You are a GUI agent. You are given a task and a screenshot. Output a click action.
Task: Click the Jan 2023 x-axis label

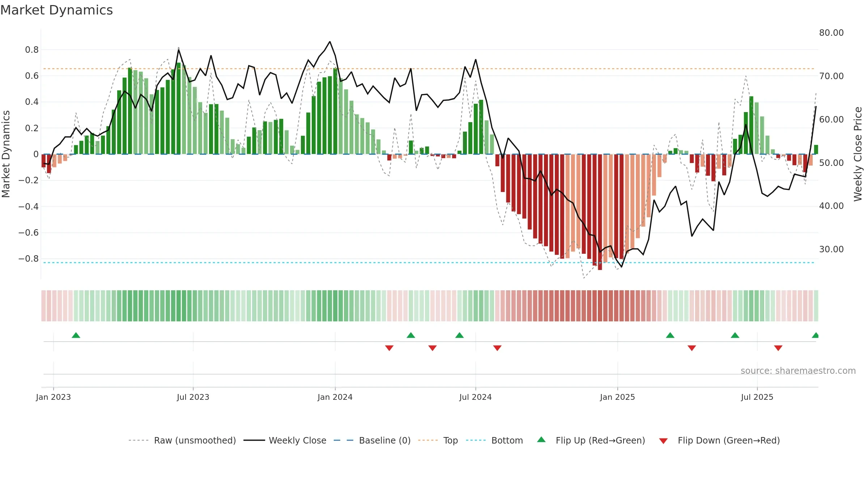[54, 397]
